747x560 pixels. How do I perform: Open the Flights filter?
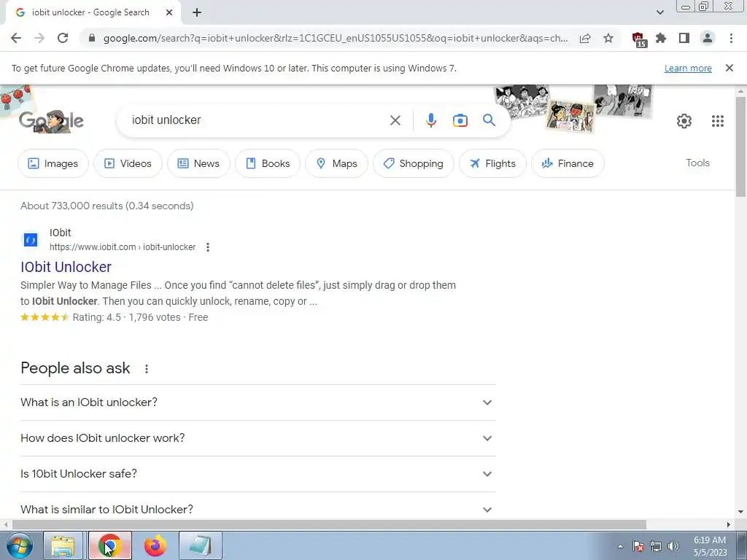[492, 163]
